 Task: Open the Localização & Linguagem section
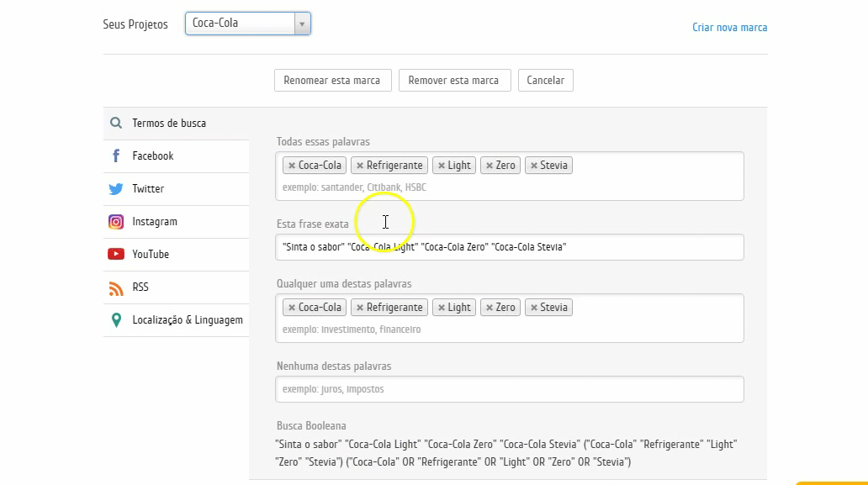coord(187,320)
